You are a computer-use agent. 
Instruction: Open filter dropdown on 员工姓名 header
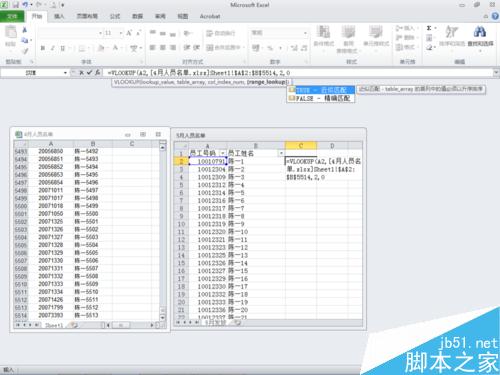point(281,153)
